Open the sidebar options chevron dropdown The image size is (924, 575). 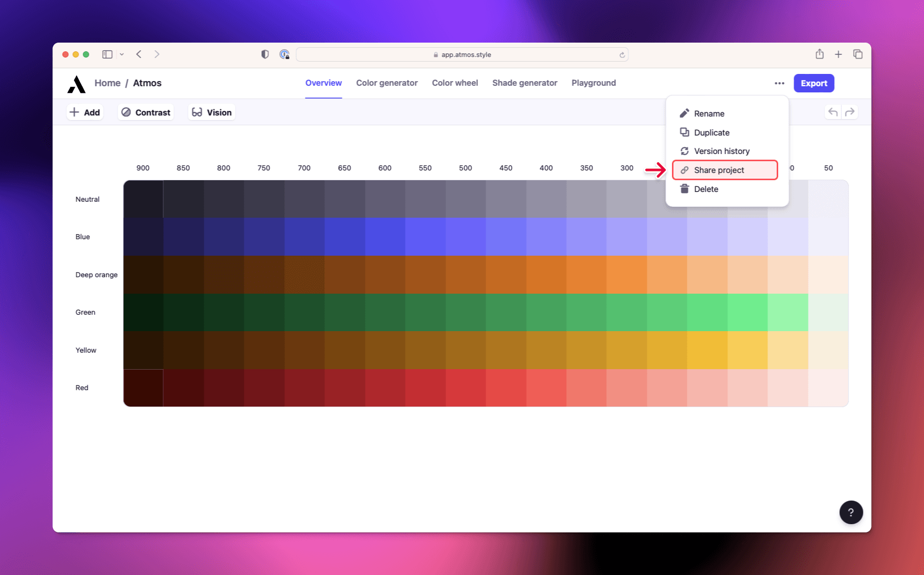122,54
